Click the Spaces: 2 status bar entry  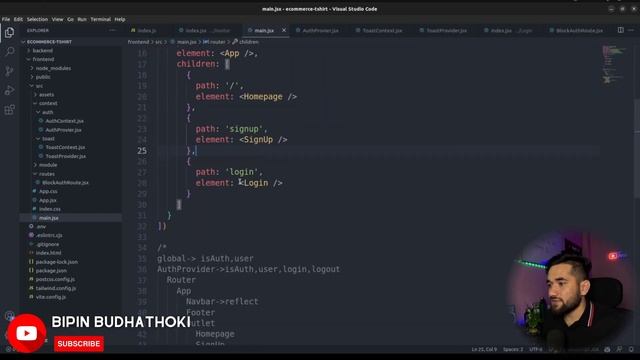[x=513, y=349]
